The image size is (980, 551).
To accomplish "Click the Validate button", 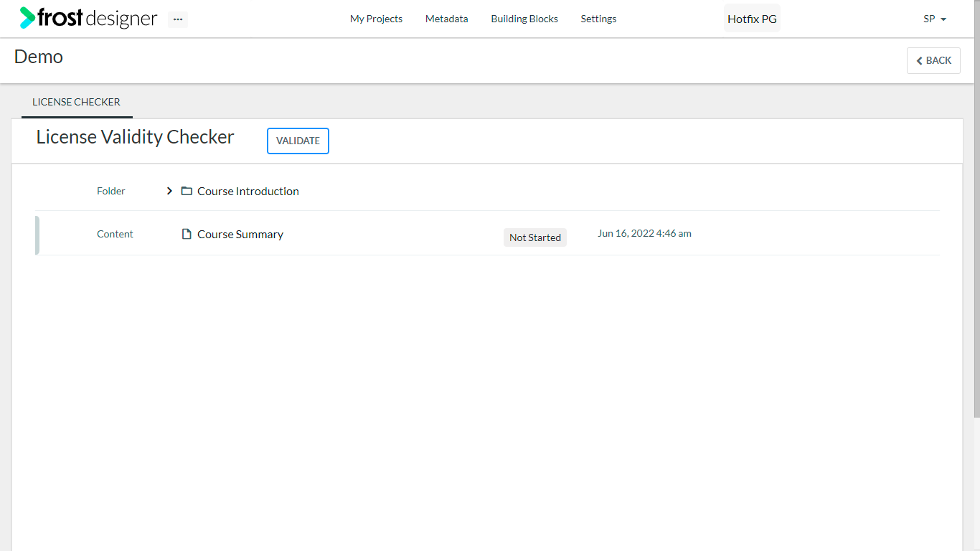I will point(298,141).
